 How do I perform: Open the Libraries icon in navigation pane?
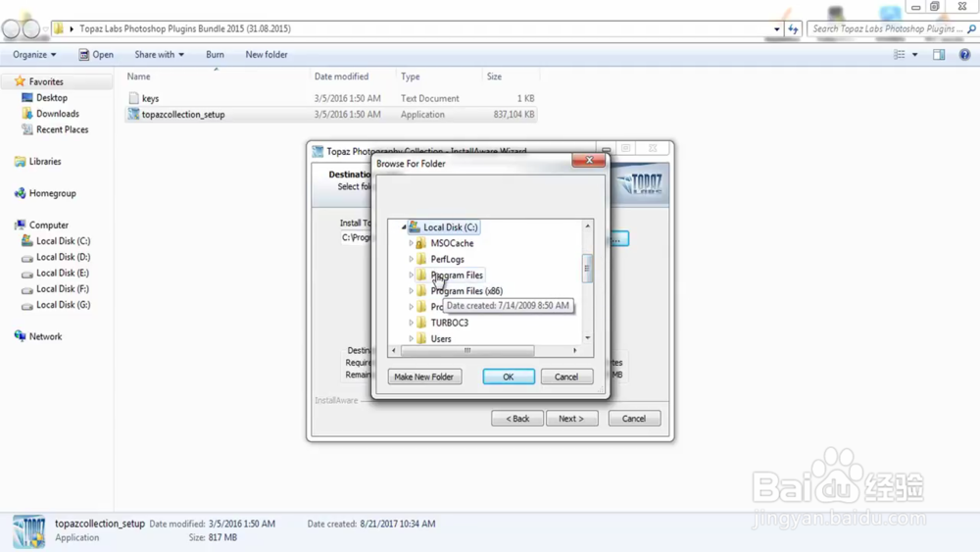coord(20,162)
